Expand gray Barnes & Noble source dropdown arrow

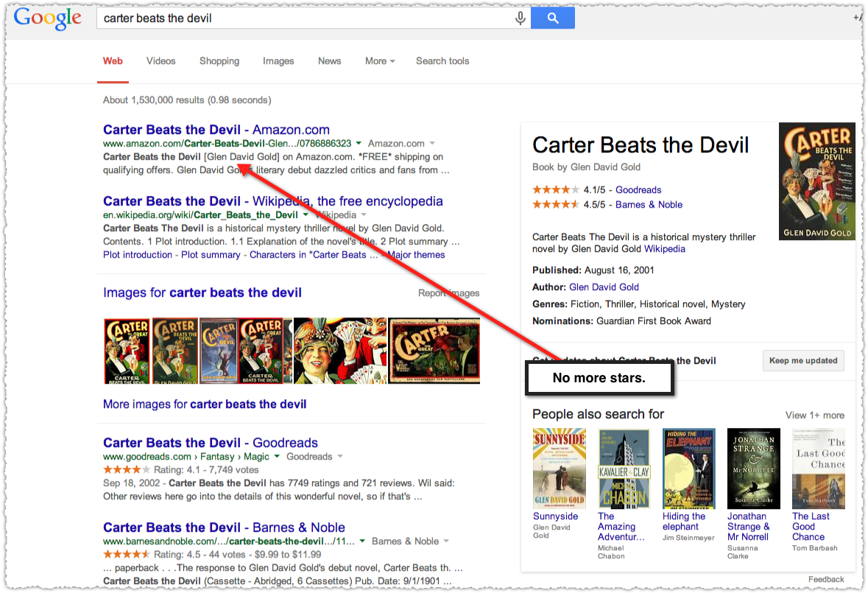pyautogui.click(x=446, y=541)
